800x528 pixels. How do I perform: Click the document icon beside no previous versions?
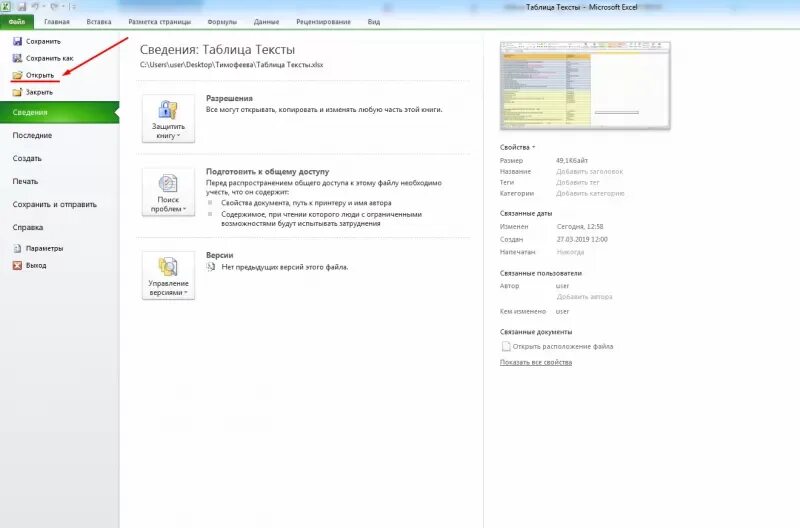coord(211,267)
